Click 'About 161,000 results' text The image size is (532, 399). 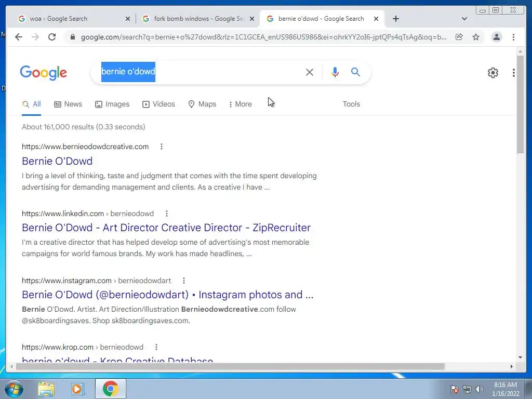(58, 127)
